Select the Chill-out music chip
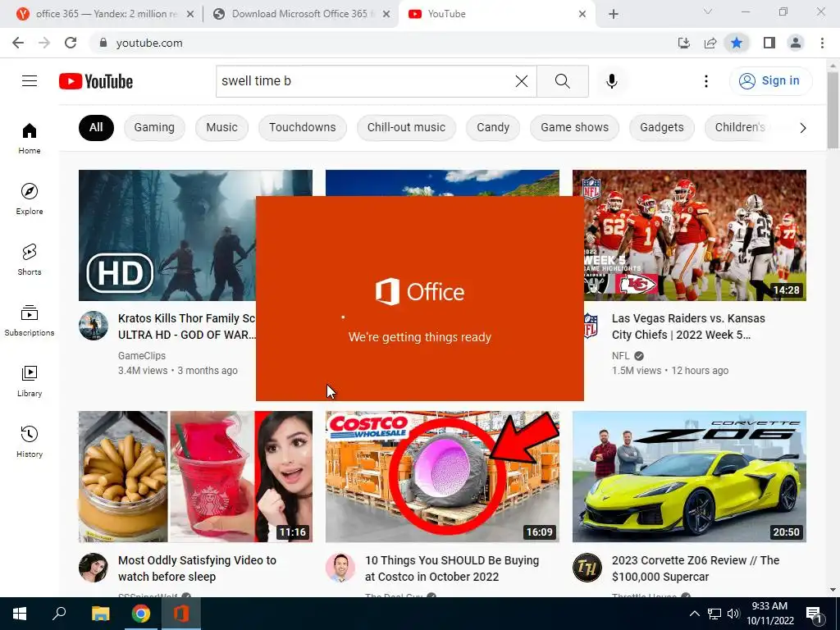 406,127
